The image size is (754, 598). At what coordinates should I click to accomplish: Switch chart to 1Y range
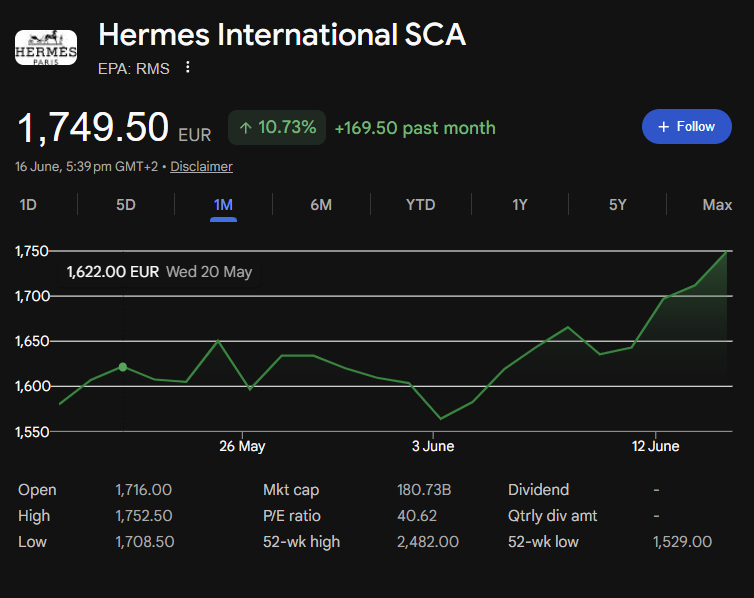pos(519,205)
